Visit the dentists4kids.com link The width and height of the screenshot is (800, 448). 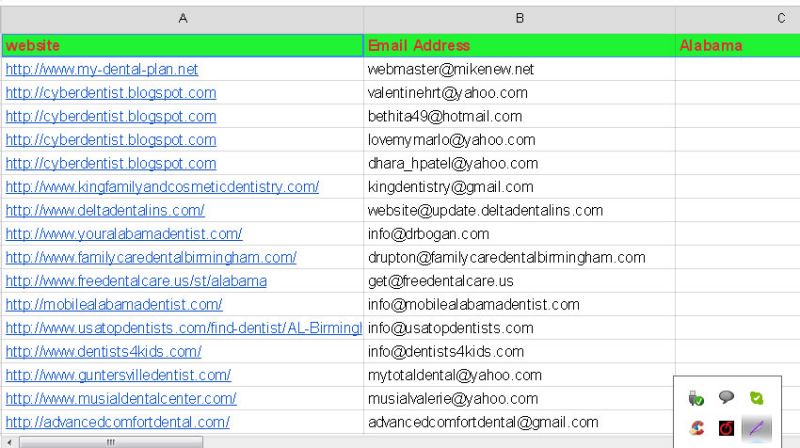[104, 352]
